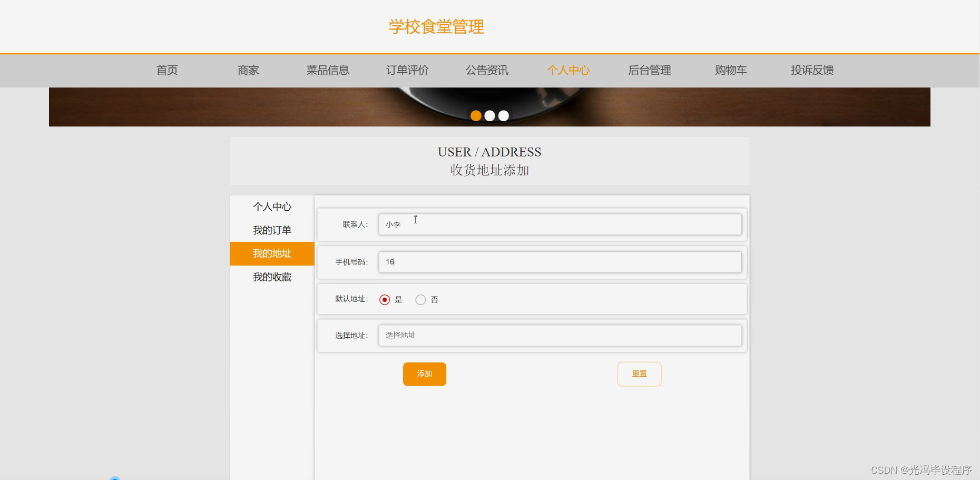Click the 学校食堂管理 site title
Screen dimensions: 980x480
[x=436, y=26]
